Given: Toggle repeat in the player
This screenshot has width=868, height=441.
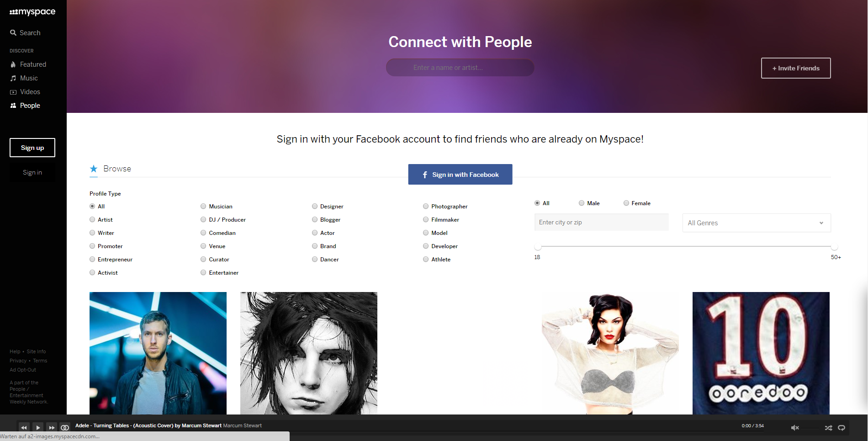Looking at the screenshot, I should pyautogui.click(x=842, y=428).
